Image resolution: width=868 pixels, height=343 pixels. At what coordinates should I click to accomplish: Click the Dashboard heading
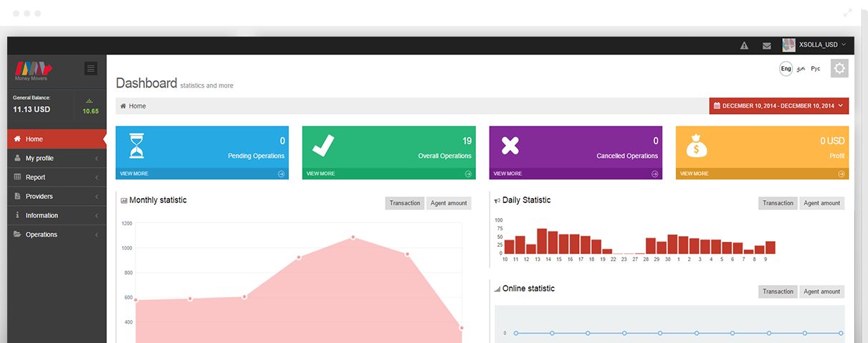(146, 83)
